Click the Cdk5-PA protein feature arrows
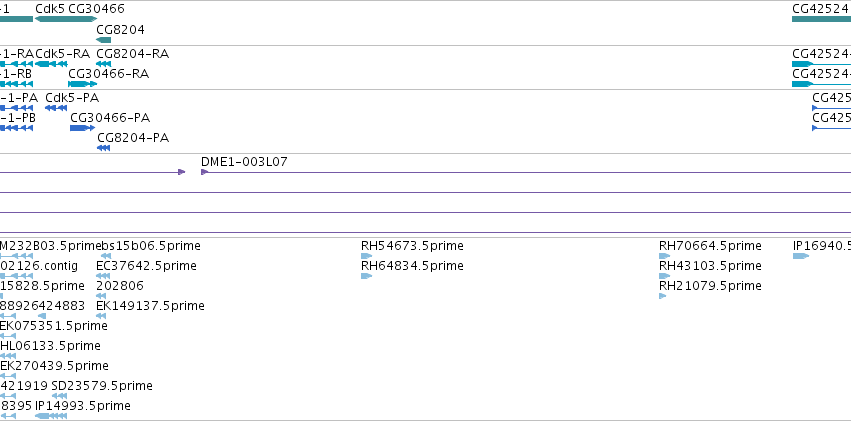The height and width of the screenshot is (421, 851). [x=56, y=108]
